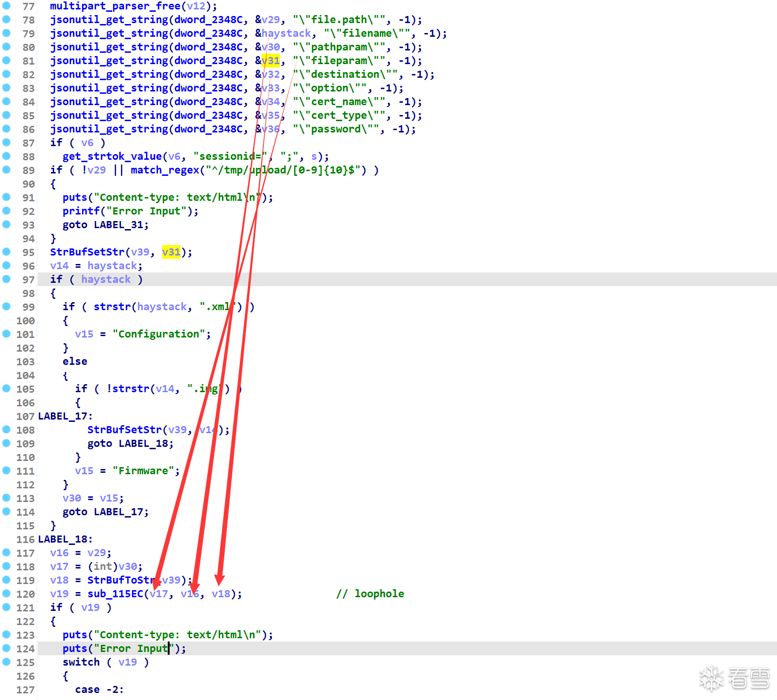Follow goto LABEL_17 on line 114
This screenshot has height=700, width=777.
pyautogui.click(x=106, y=512)
